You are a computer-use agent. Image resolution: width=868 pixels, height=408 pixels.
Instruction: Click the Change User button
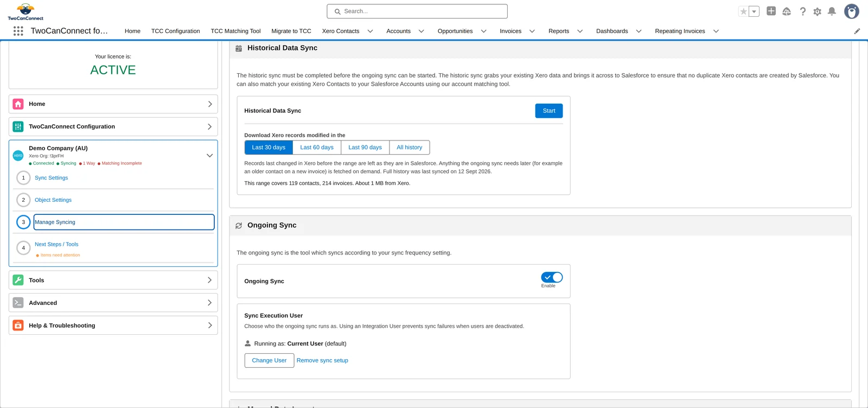[x=269, y=360]
